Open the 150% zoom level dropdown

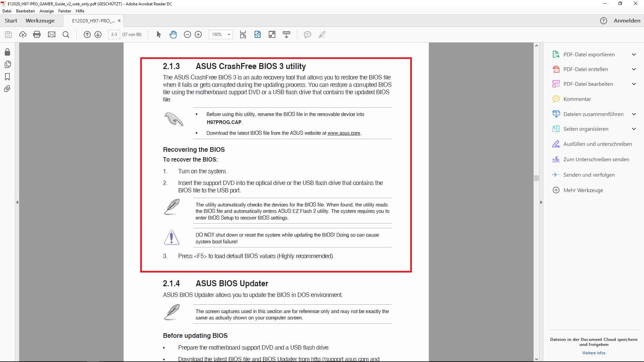tap(229, 35)
